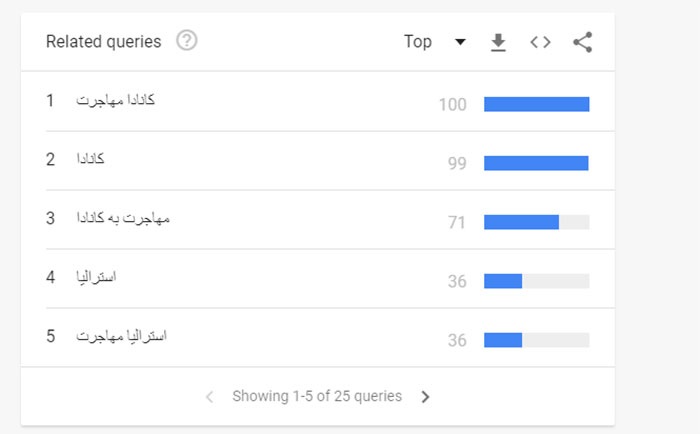Click the Showing 1-5 of 25 queries text

[x=317, y=396]
